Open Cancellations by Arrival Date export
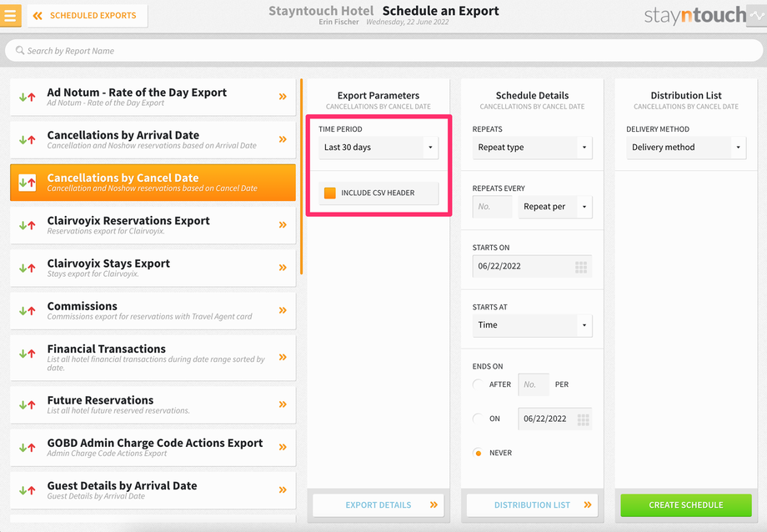The image size is (767, 532). pos(153,139)
